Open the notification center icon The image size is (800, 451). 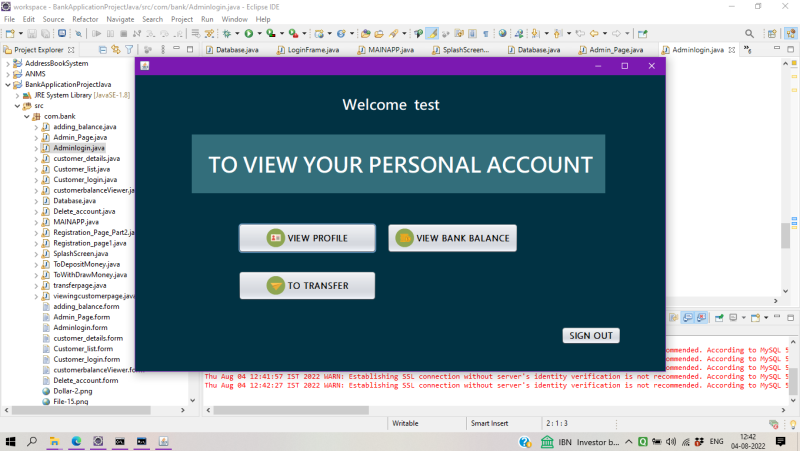781,441
